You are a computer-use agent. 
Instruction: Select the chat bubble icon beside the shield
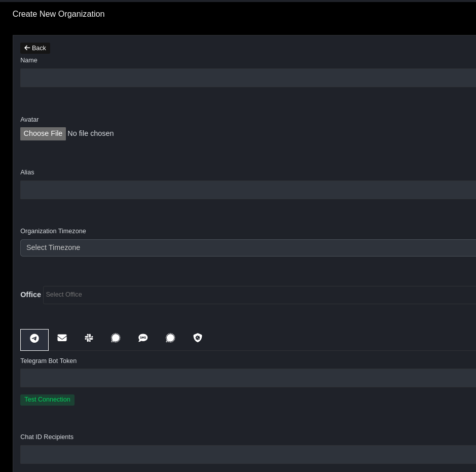[x=170, y=338]
